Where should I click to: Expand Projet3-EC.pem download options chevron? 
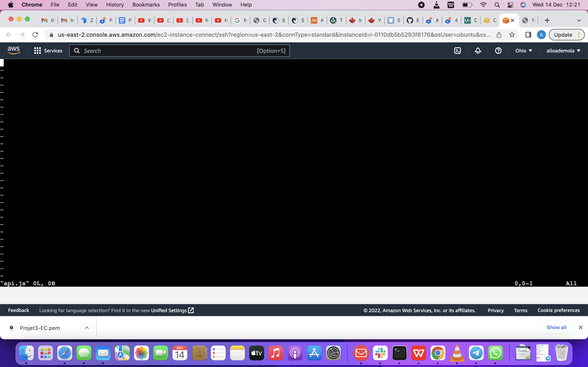pos(87,328)
